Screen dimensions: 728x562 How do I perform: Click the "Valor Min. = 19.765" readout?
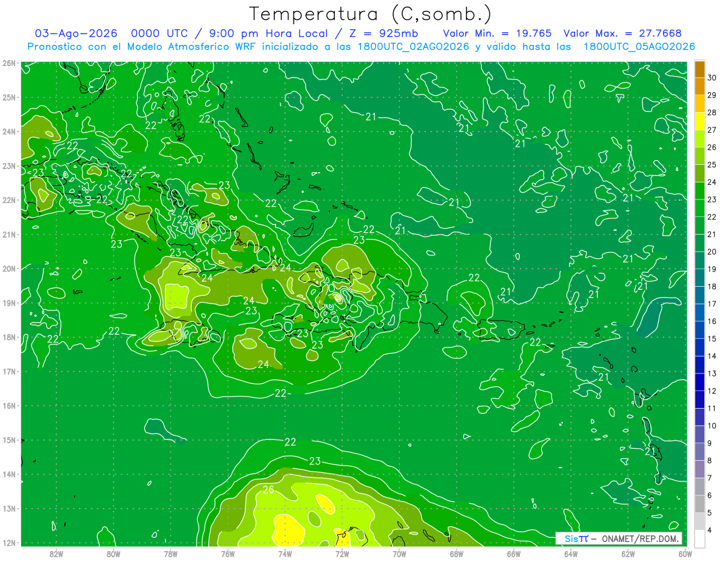497,33
